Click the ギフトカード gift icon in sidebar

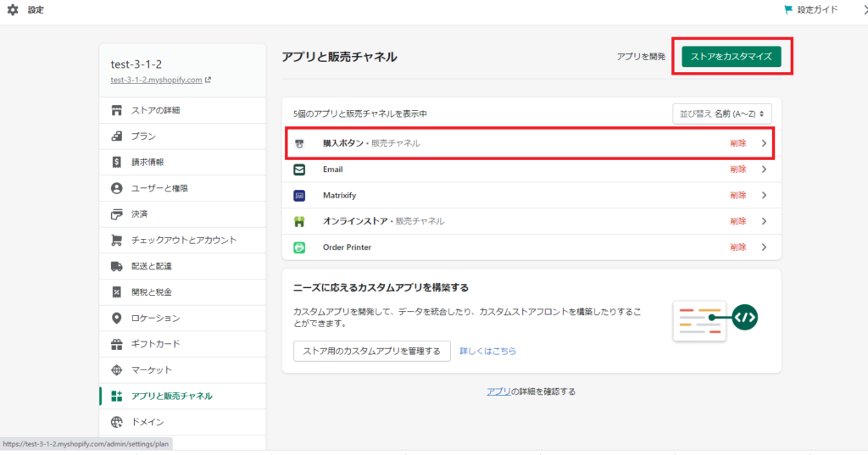click(x=117, y=344)
